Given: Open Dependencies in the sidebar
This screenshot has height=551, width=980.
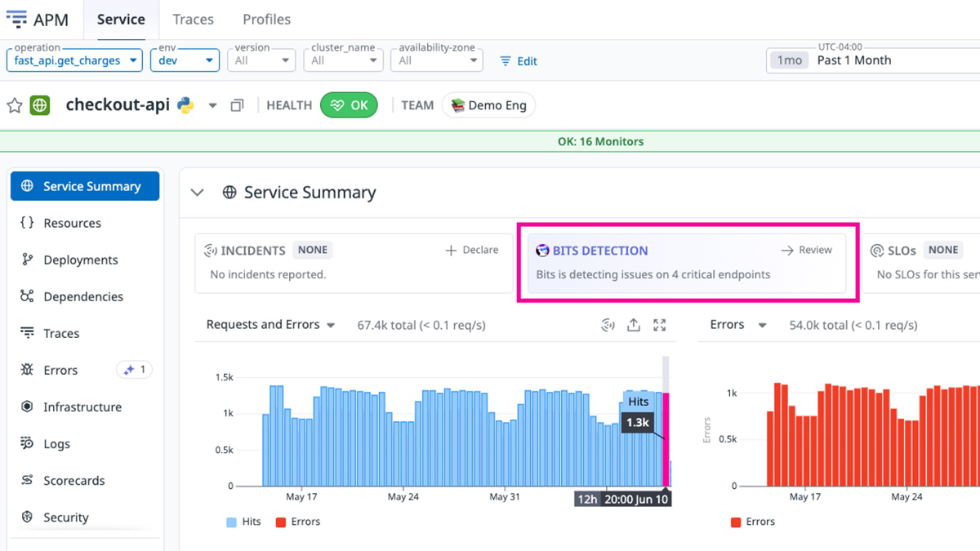Looking at the screenshot, I should click(85, 296).
